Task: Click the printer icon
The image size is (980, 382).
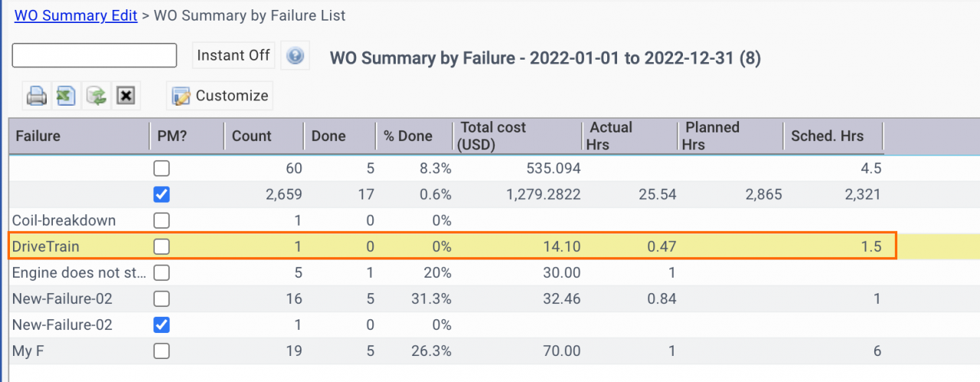Action: point(37,96)
